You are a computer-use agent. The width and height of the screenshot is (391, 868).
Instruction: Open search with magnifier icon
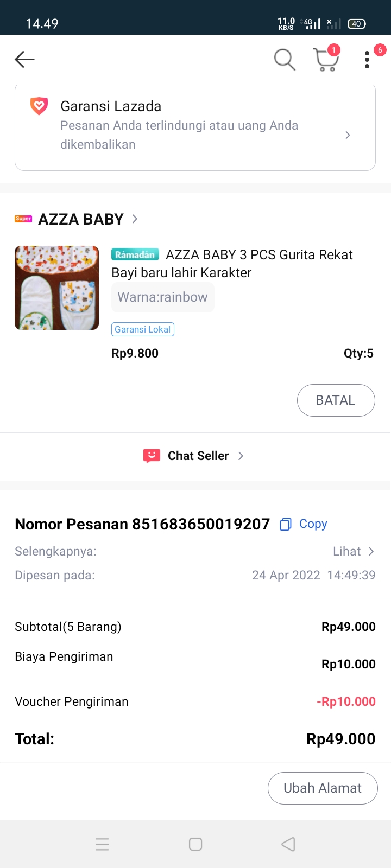coord(284,59)
